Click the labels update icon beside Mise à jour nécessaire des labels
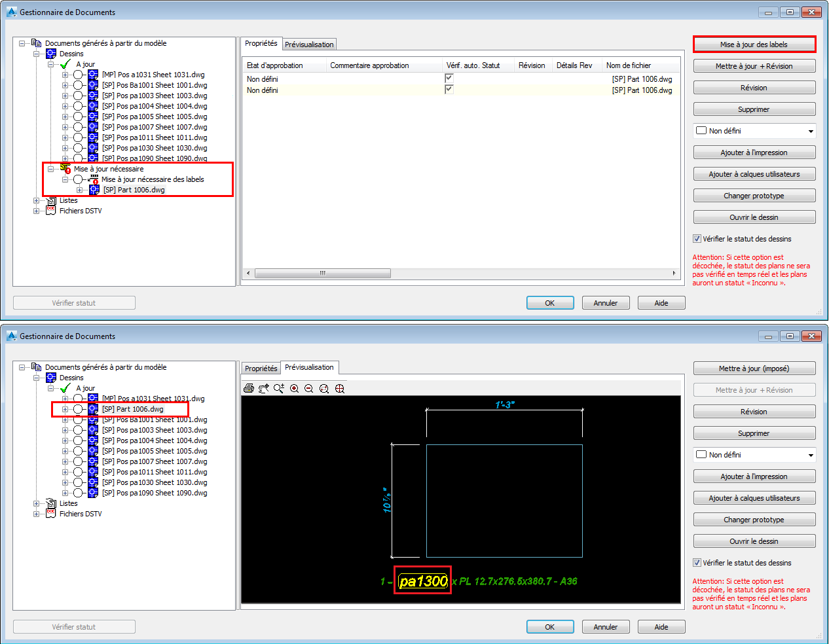829x644 pixels. (94, 179)
